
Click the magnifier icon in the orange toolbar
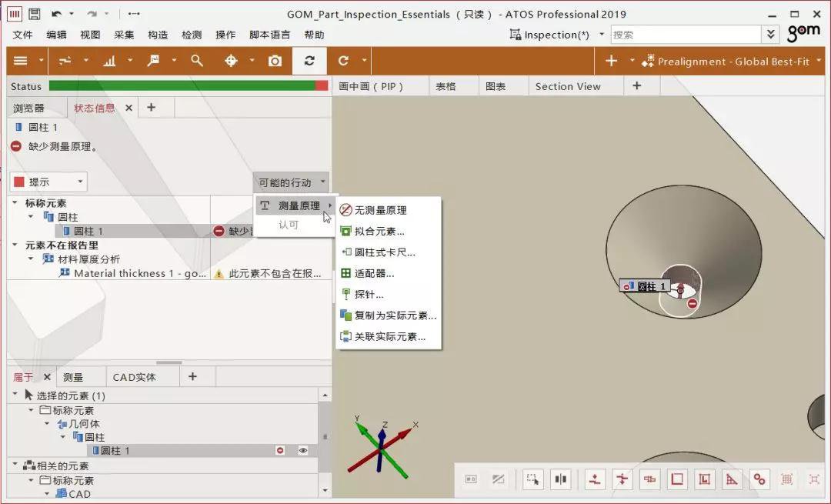point(197,61)
